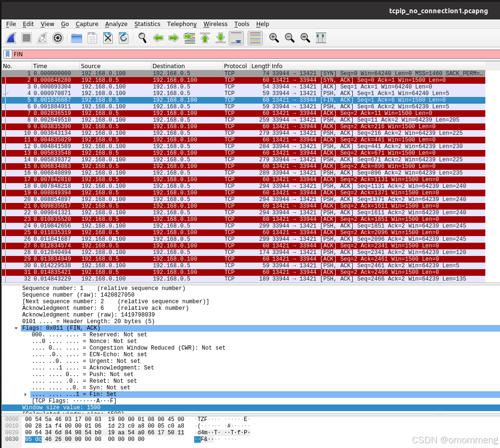Open the Go menu
The image size is (500, 448).
pyautogui.click(x=65, y=24)
